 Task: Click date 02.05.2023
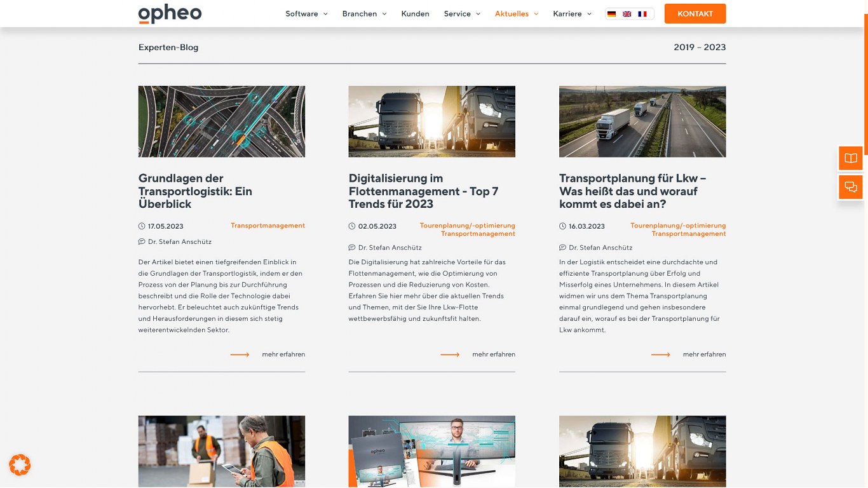(377, 226)
